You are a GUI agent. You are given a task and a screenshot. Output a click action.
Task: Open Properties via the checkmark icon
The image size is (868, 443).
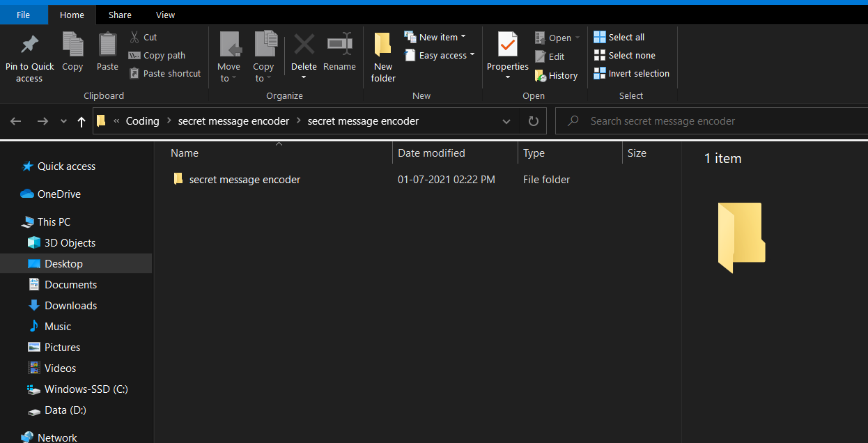[x=507, y=45]
